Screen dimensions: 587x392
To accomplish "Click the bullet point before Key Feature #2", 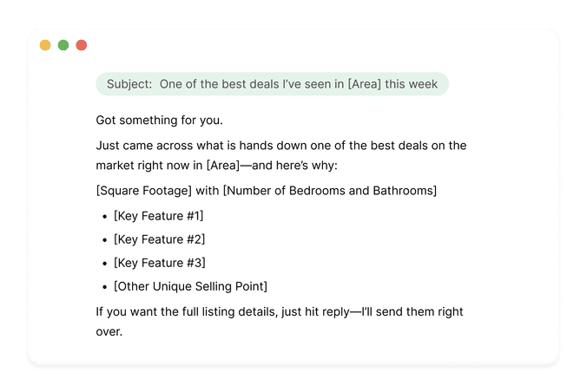I will pyautogui.click(x=103, y=239).
